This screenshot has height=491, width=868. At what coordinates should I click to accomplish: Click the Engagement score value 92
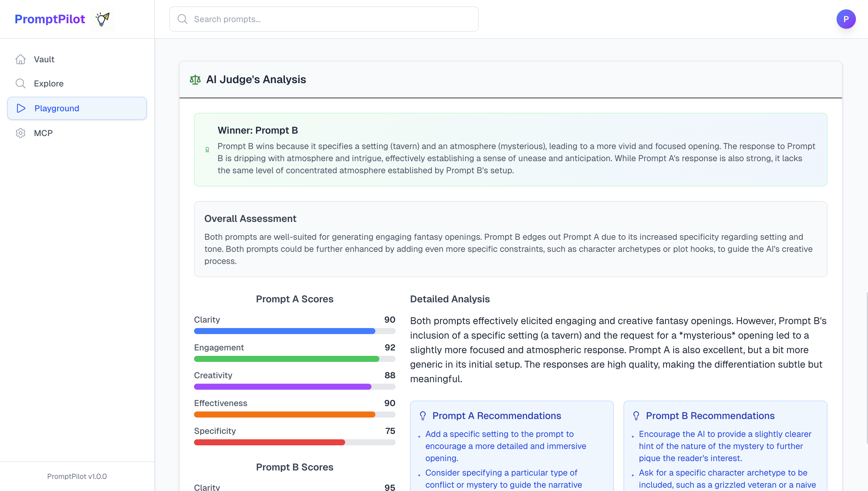coord(390,348)
